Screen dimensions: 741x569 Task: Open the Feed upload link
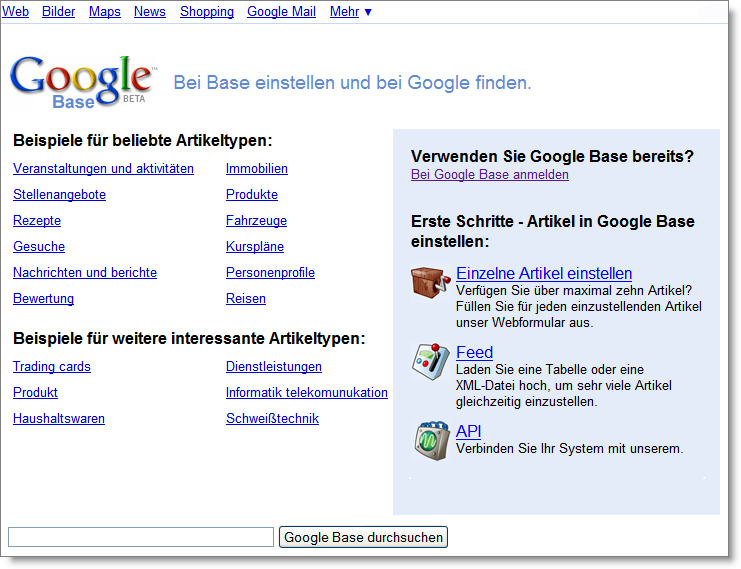click(474, 353)
